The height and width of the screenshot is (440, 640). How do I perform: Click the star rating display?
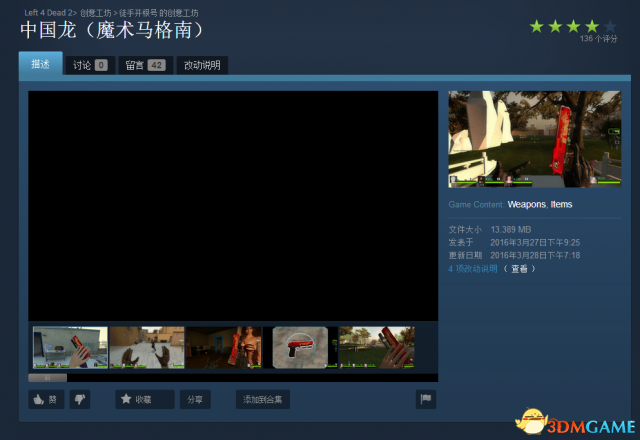coord(573,27)
